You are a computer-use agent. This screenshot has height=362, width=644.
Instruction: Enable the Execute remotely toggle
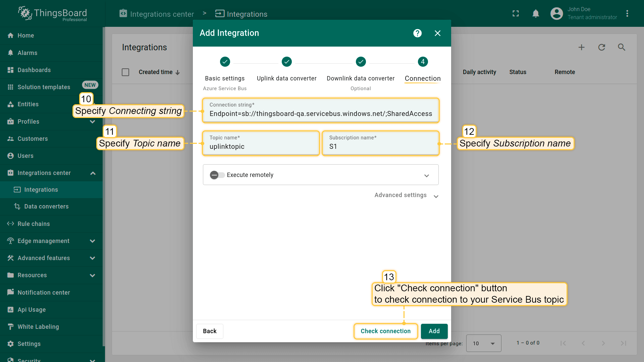217,175
